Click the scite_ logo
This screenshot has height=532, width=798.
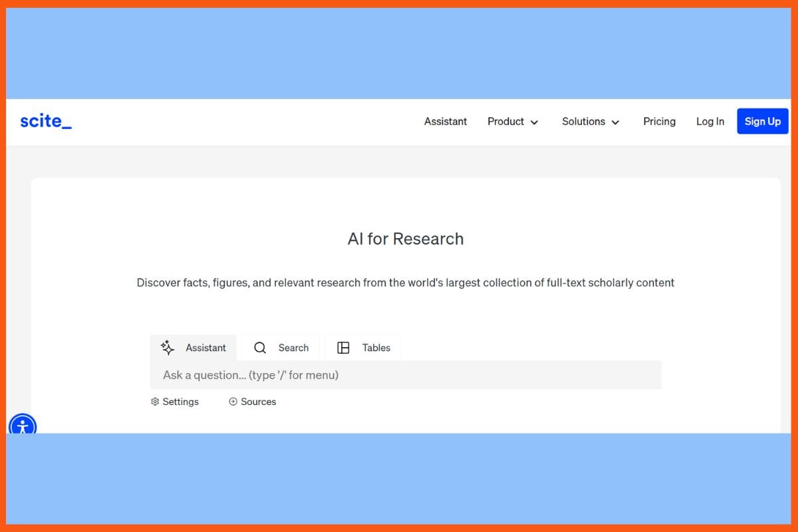[x=45, y=121]
